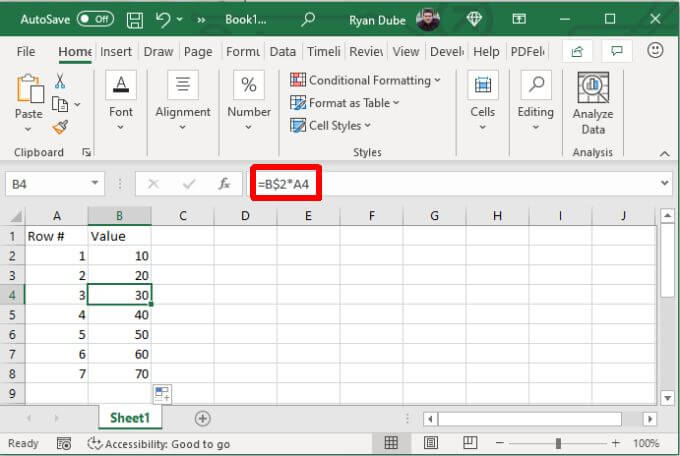The width and height of the screenshot is (680, 456).
Task: Open the Auto Fill Options icon
Action: [x=163, y=394]
